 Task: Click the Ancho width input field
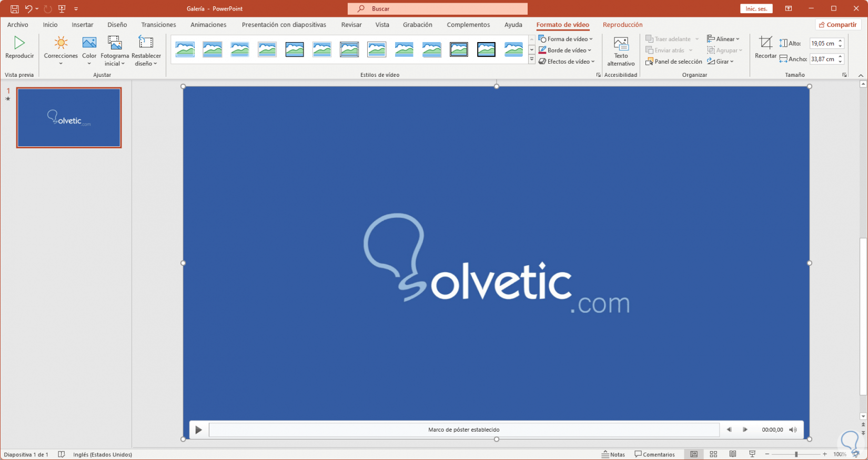point(823,59)
